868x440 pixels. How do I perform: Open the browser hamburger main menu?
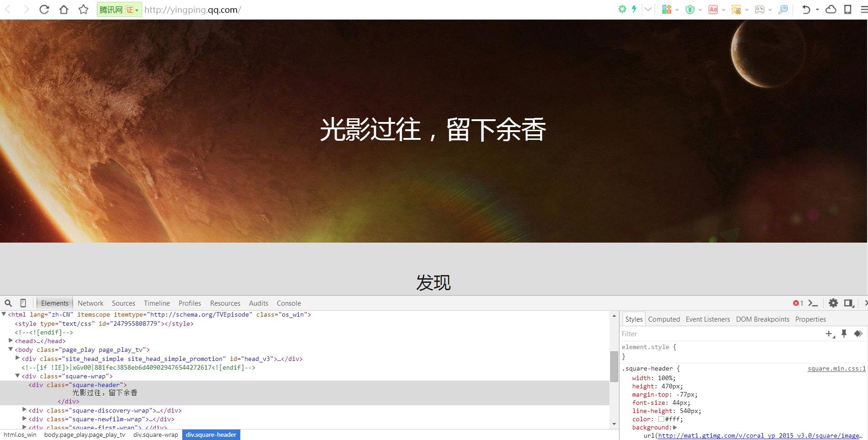864,9
